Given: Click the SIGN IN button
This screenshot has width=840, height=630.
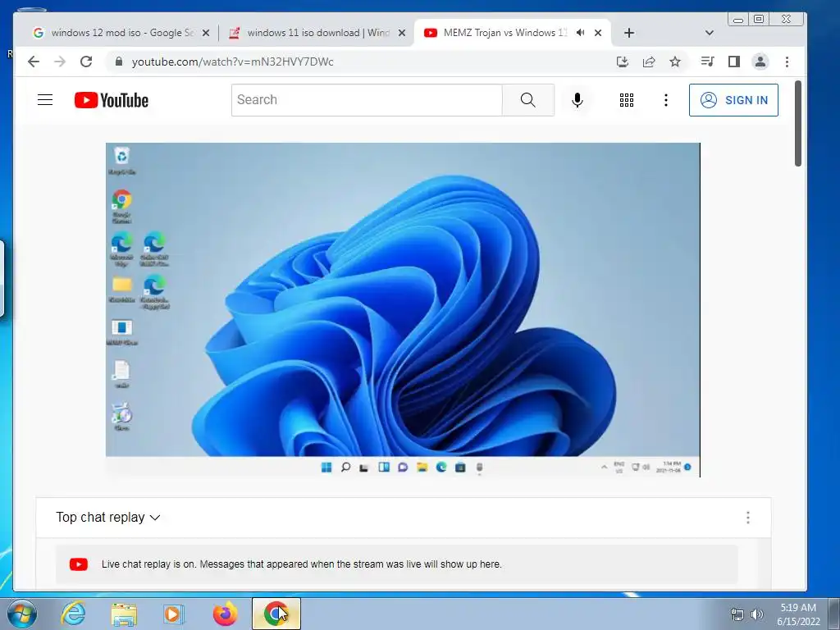Looking at the screenshot, I should (733, 99).
